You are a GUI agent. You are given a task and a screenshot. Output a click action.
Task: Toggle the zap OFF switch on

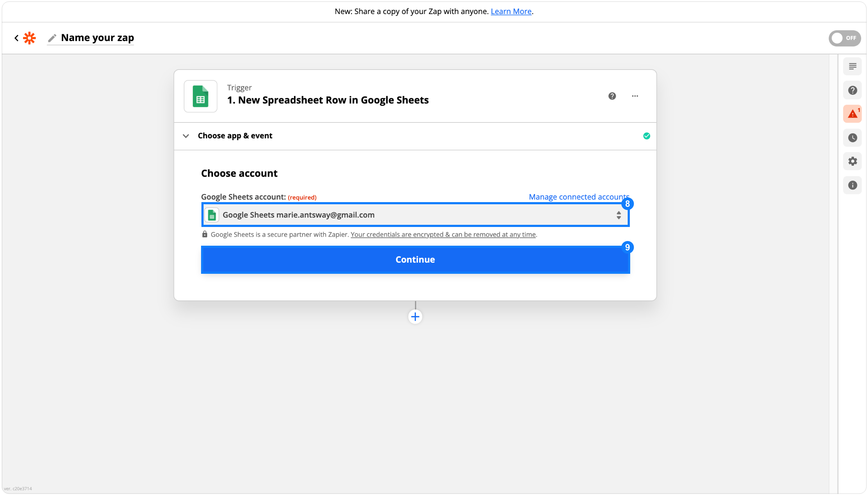[x=844, y=38]
